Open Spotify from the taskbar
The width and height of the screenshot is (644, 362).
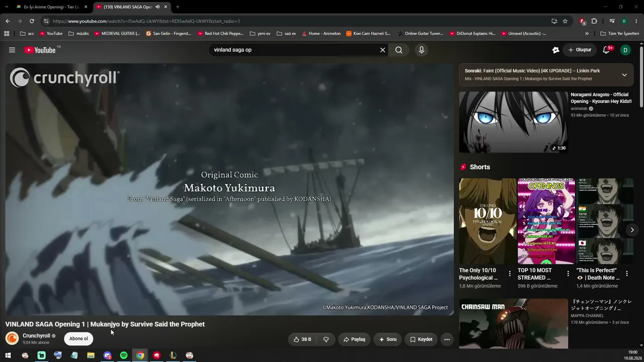(124, 355)
